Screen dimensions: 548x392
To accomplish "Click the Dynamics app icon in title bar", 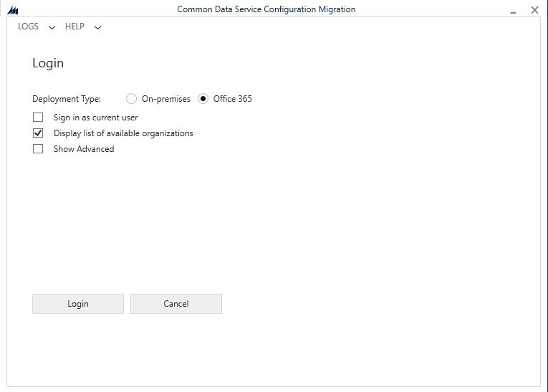I will pyautogui.click(x=12, y=10).
